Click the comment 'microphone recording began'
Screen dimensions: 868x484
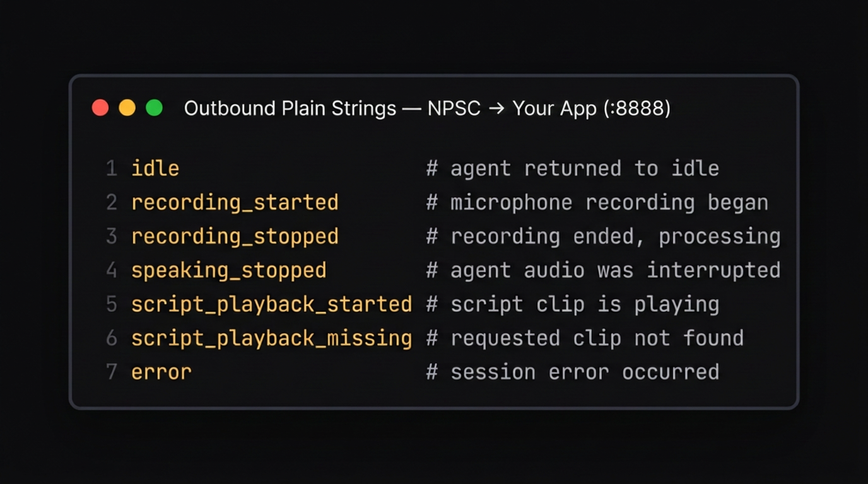[609, 202]
